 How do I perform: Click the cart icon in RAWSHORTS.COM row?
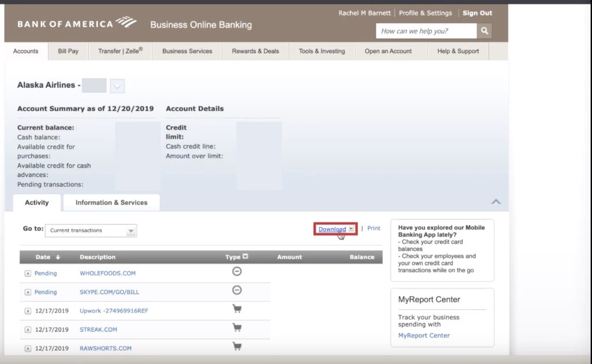236,346
